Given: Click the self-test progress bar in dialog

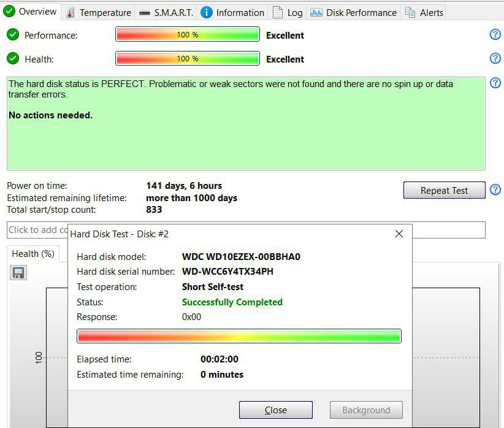Looking at the screenshot, I should (x=239, y=336).
